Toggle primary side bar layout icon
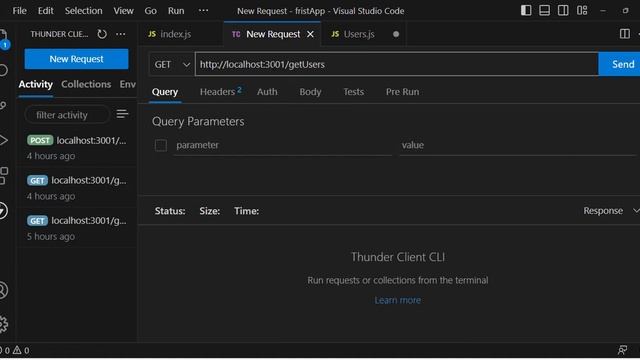The height and width of the screenshot is (360, 640). pos(526,10)
